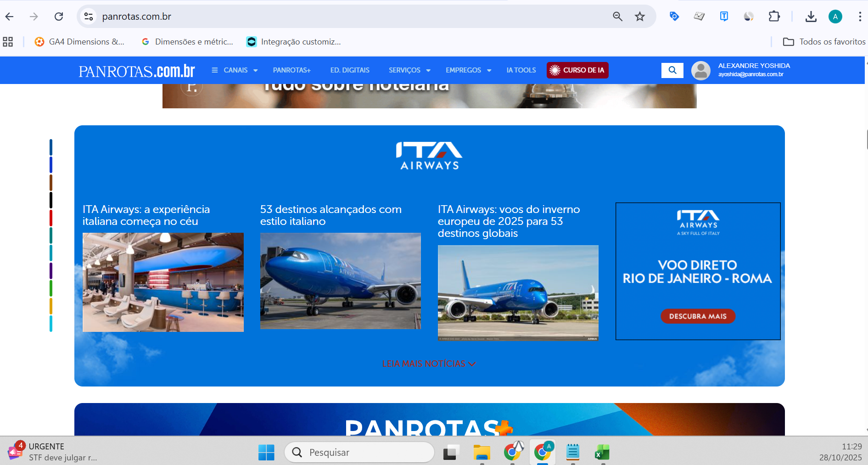
Task: Go to ED. DIGITAIS menu item
Action: pyautogui.click(x=350, y=70)
